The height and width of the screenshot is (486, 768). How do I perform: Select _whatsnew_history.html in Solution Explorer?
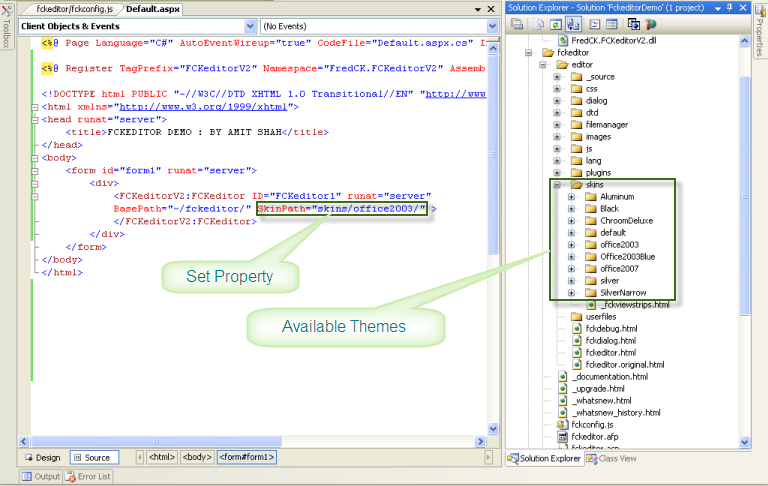coord(616,413)
